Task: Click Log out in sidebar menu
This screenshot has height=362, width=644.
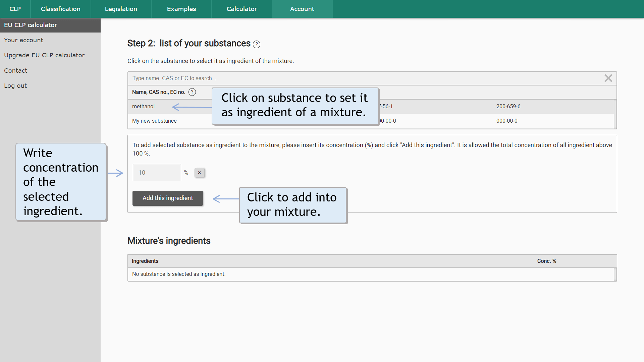Action: [x=15, y=85]
